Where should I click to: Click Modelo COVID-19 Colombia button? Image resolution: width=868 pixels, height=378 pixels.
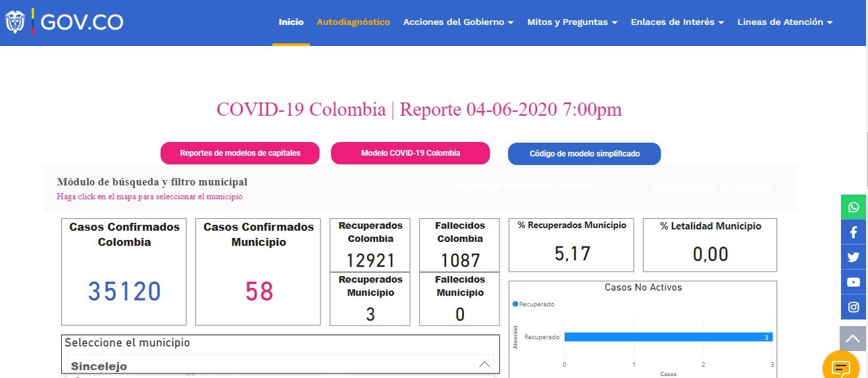(410, 153)
